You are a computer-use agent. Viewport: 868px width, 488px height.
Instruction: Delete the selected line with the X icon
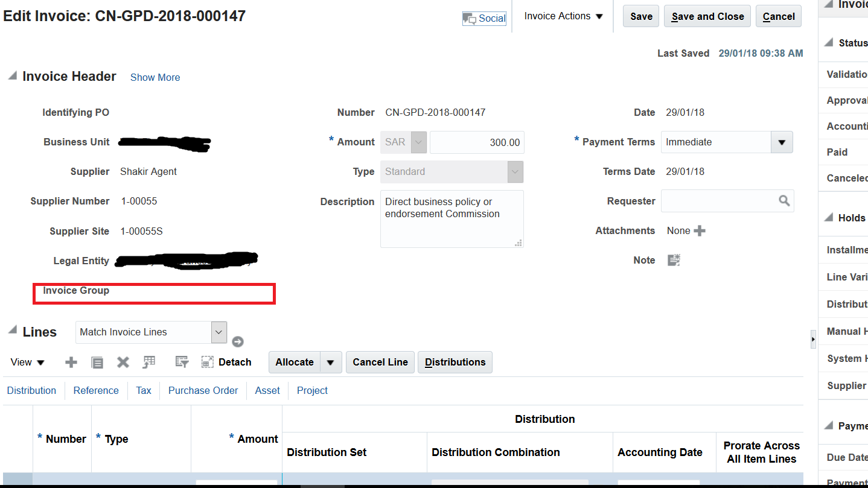click(123, 362)
